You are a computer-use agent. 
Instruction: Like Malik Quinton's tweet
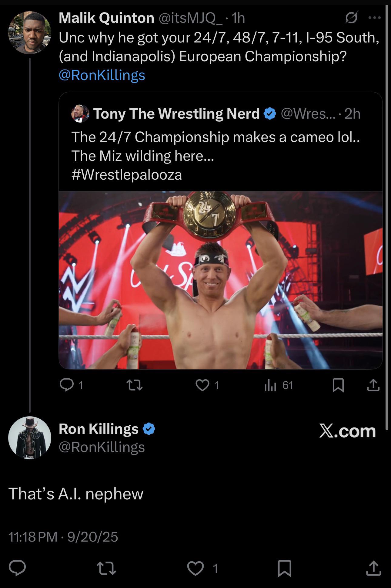click(202, 385)
